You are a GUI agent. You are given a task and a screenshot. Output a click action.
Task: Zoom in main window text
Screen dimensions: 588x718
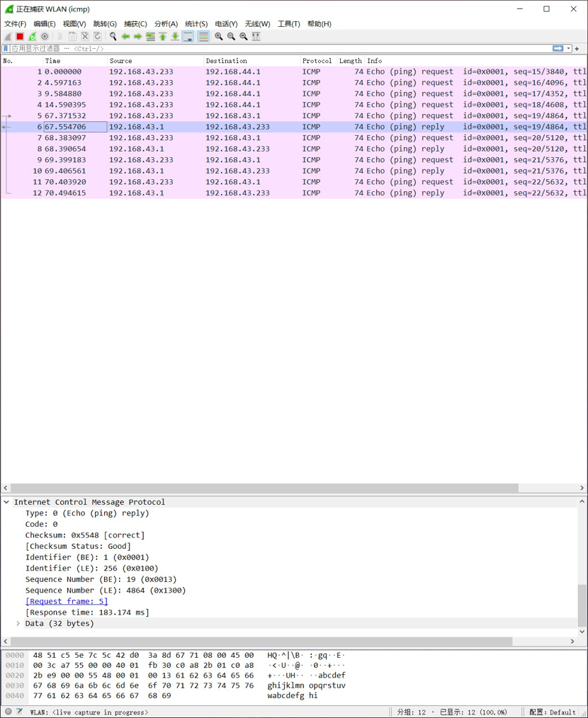pos(219,37)
